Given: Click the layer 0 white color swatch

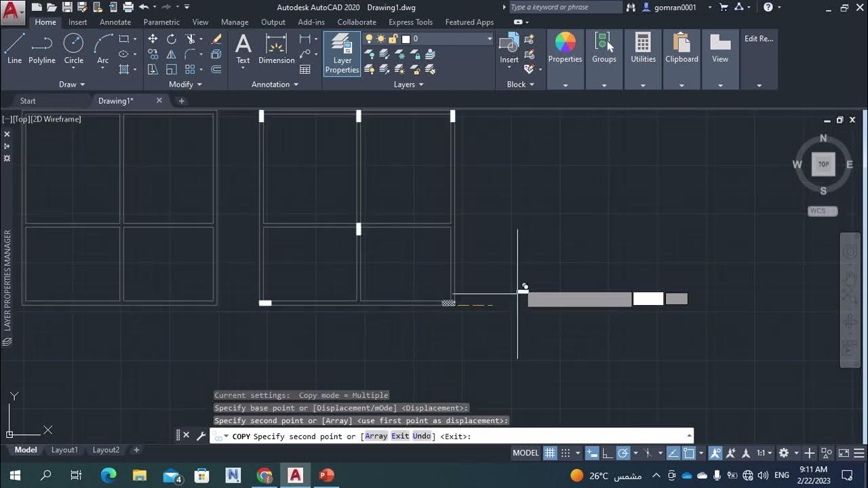Looking at the screenshot, I should [x=406, y=39].
